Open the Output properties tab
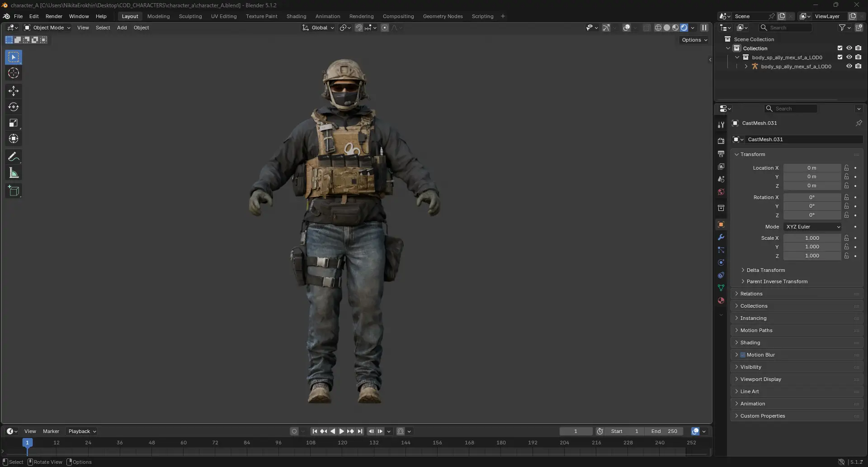868x467 pixels. (721, 154)
